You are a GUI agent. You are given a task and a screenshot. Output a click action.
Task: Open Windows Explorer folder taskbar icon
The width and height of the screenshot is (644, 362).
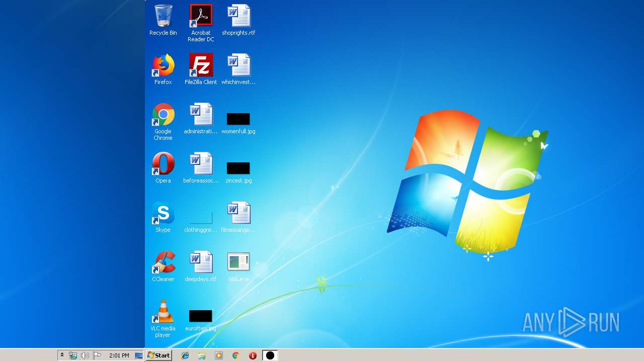(x=202, y=355)
